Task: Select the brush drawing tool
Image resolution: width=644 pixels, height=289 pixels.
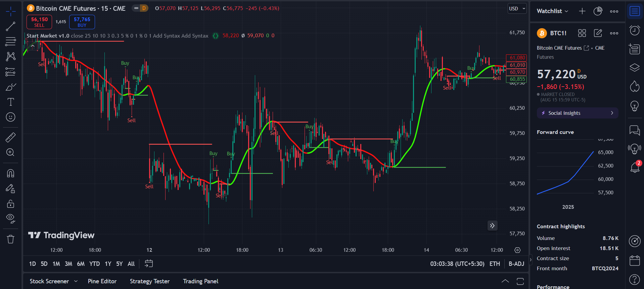Action: (x=11, y=87)
